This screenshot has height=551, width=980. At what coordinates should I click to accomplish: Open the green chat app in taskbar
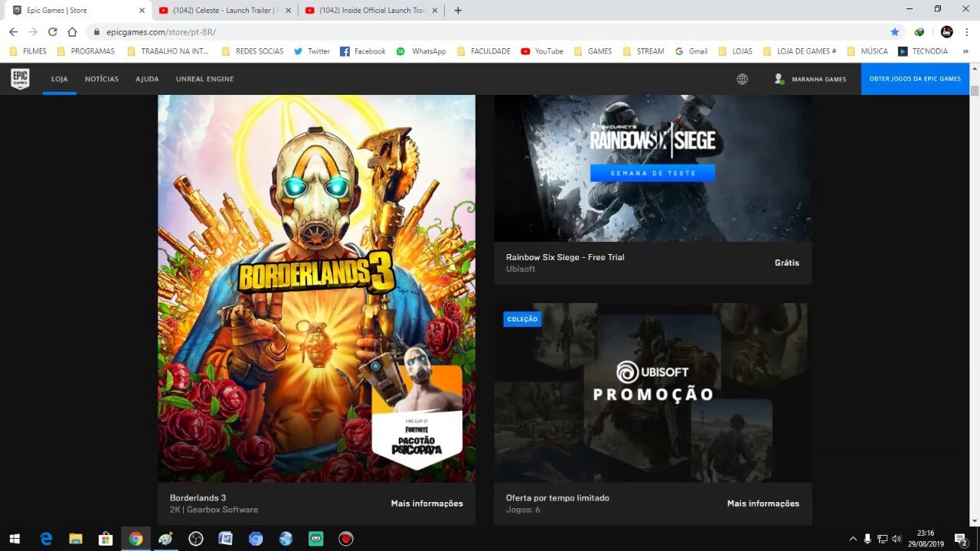pos(316,539)
